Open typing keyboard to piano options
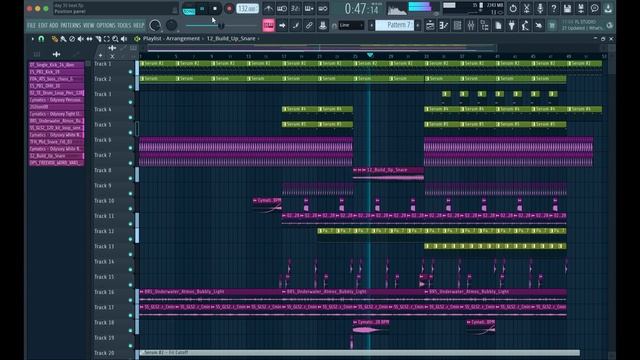The height and width of the screenshot is (360, 640). click(309, 9)
